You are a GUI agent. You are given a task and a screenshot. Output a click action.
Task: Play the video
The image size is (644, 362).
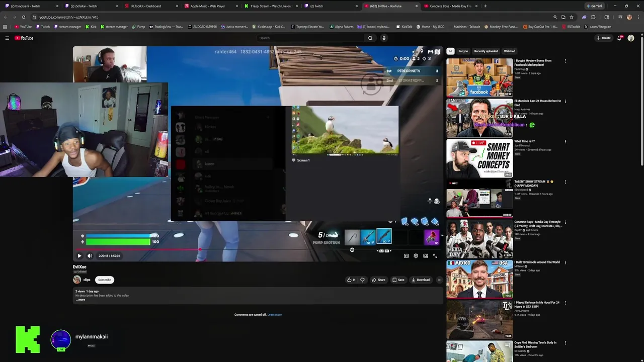click(x=79, y=256)
